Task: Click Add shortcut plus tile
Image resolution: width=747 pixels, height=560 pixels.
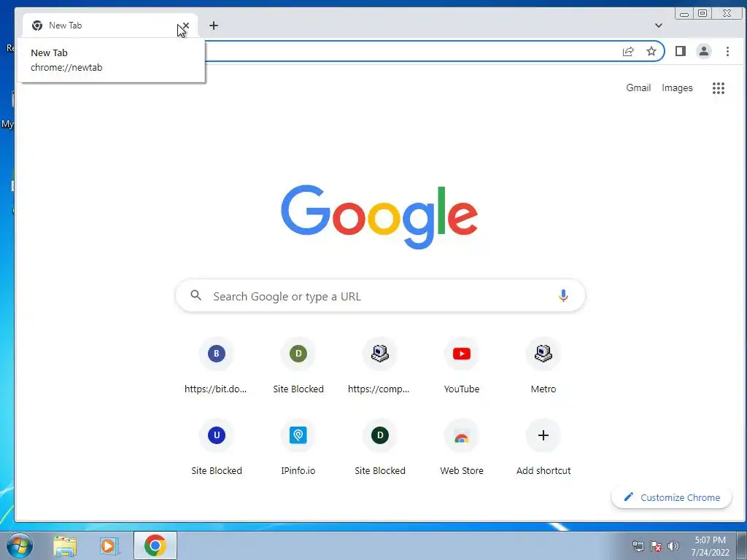Action: coord(543,448)
